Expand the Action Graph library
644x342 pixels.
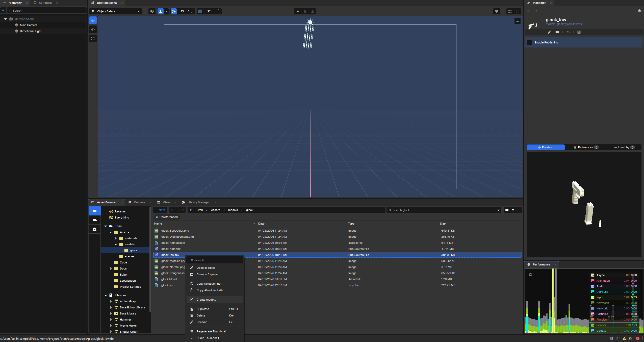[111, 301]
